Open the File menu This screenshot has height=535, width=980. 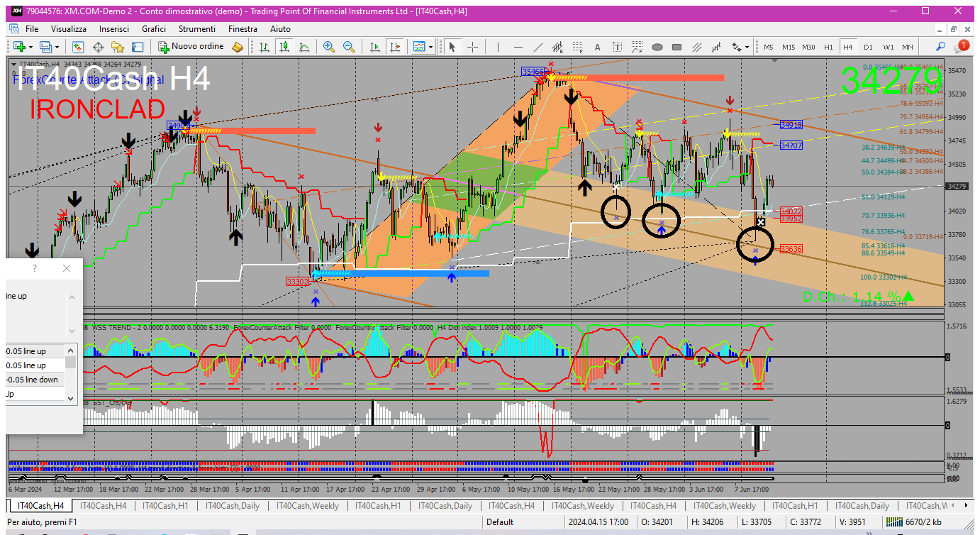click(32, 29)
